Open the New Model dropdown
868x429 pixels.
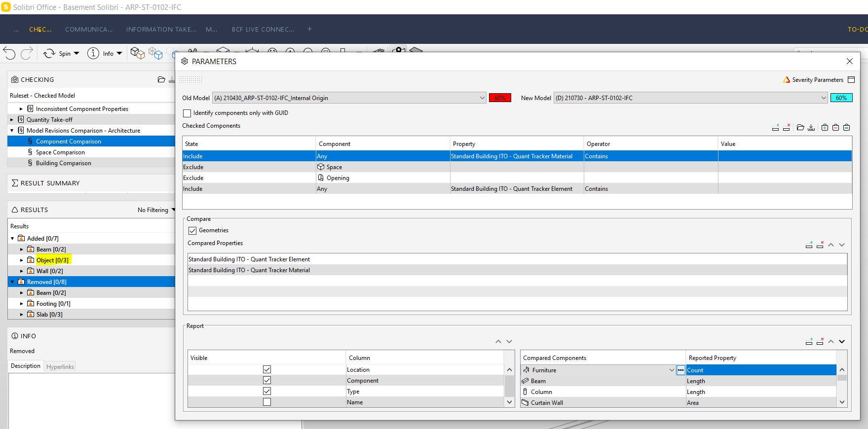691,98
